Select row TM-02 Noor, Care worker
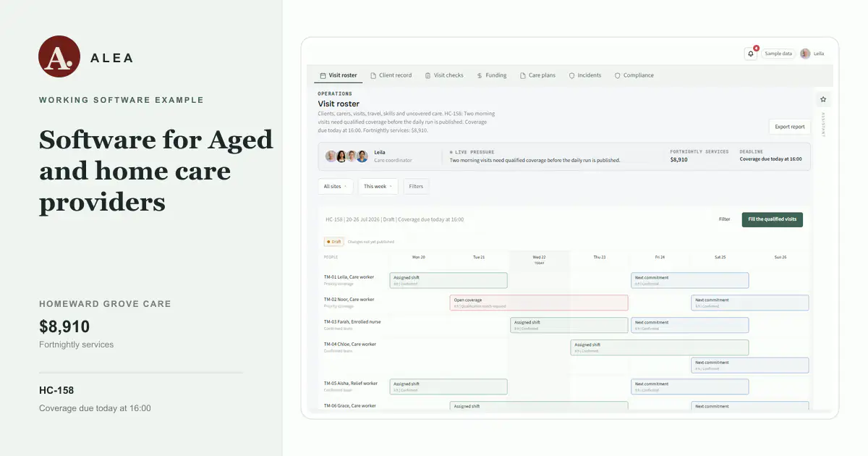868x456 pixels. click(x=349, y=302)
